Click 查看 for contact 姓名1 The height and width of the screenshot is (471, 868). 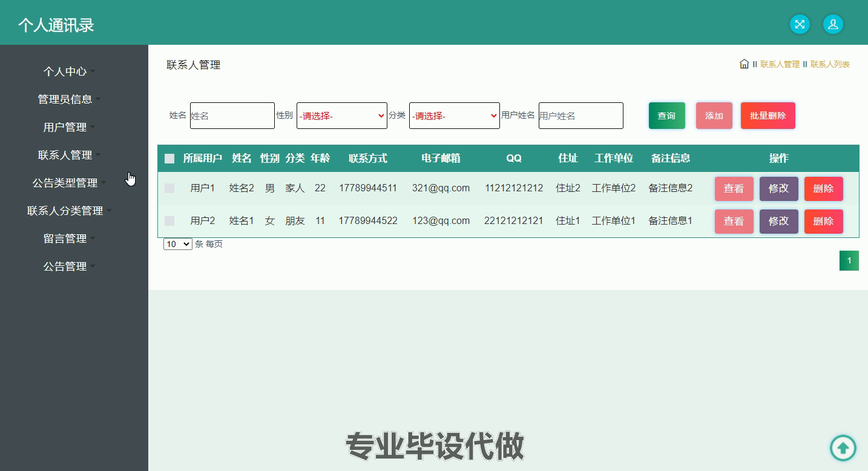click(x=734, y=221)
